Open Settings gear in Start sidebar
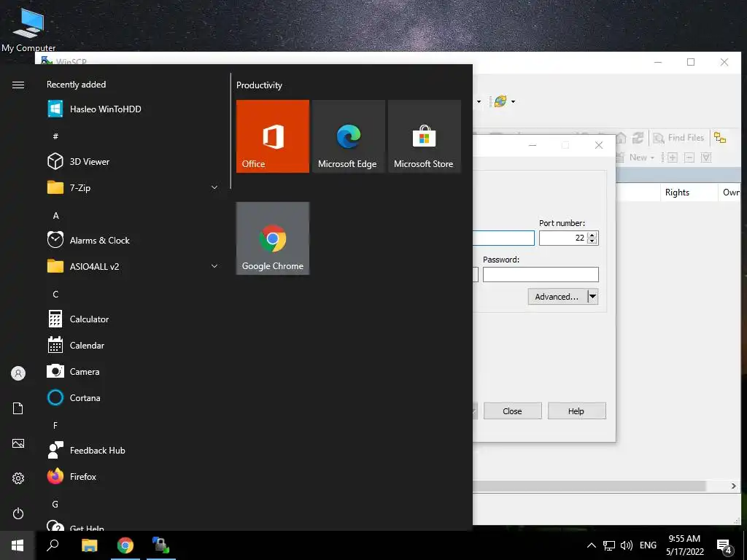This screenshot has height=560, width=747. pyautogui.click(x=18, y=478)
